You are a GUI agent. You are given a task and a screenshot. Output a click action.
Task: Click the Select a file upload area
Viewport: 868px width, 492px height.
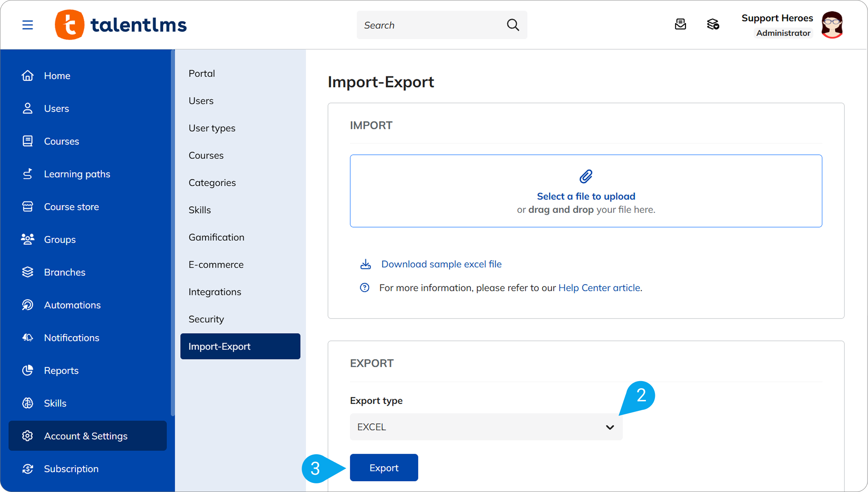click(x=586, y=191)
